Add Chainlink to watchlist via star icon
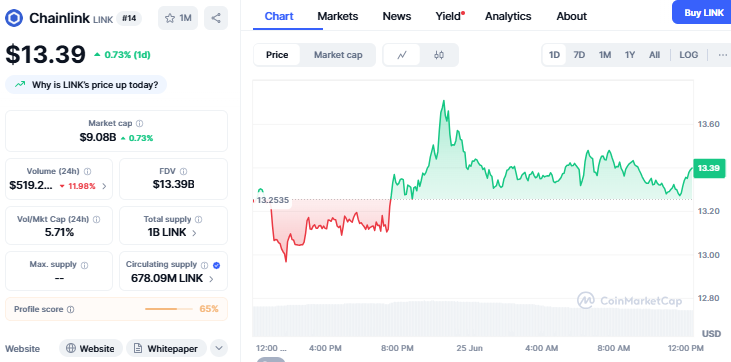This screenshot has height=362, width=731. point(170,18)
